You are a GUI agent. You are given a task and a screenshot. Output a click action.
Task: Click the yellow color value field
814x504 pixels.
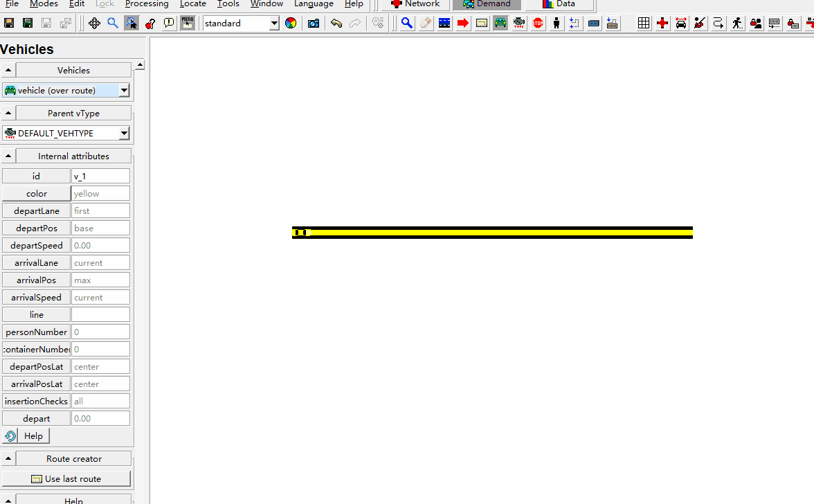[x=101, y=194]
